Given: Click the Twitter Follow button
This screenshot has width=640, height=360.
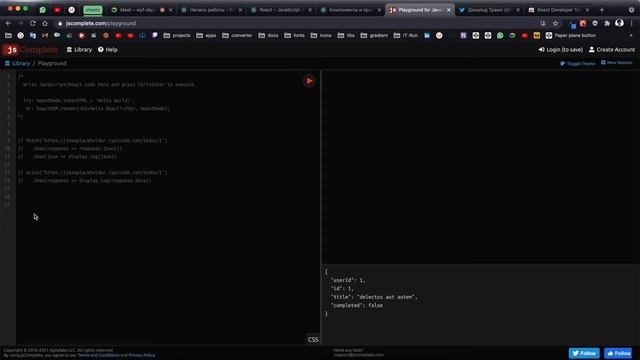Looking at the screenshot, I should (x=584, y=353).
